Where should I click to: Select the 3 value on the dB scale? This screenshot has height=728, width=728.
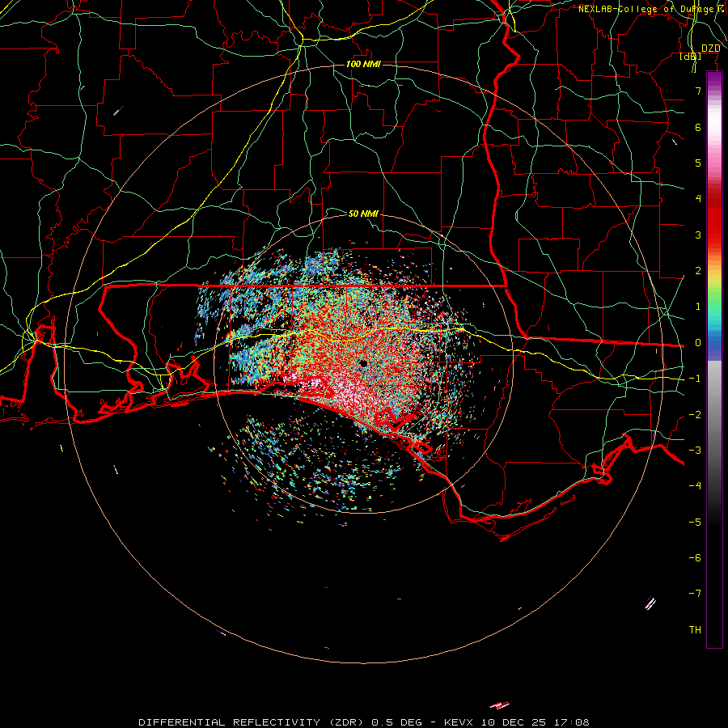[x=698, y=235]
